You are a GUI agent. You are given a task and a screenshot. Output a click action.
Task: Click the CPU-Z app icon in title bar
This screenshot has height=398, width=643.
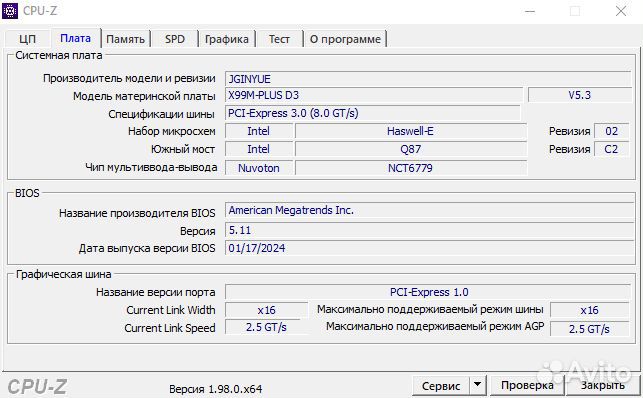coord(10,11)
